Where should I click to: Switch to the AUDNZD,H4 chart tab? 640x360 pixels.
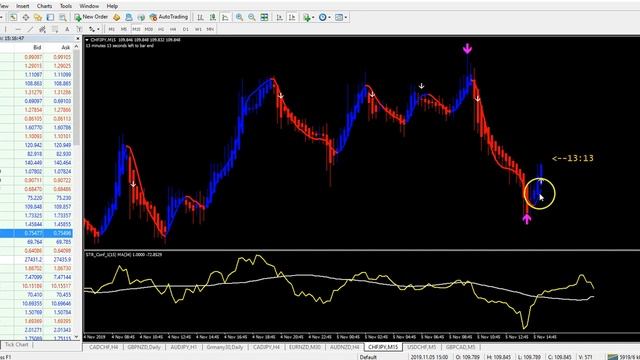344,347
